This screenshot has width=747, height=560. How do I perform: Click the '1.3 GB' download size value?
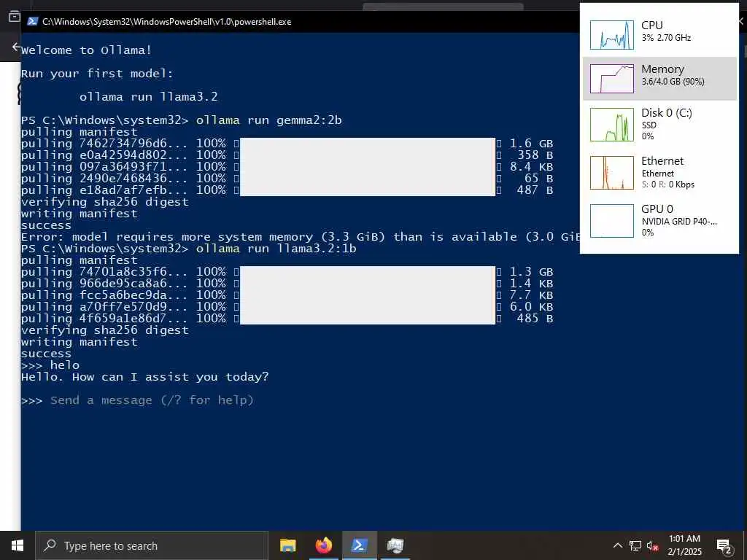click(531, 271)
